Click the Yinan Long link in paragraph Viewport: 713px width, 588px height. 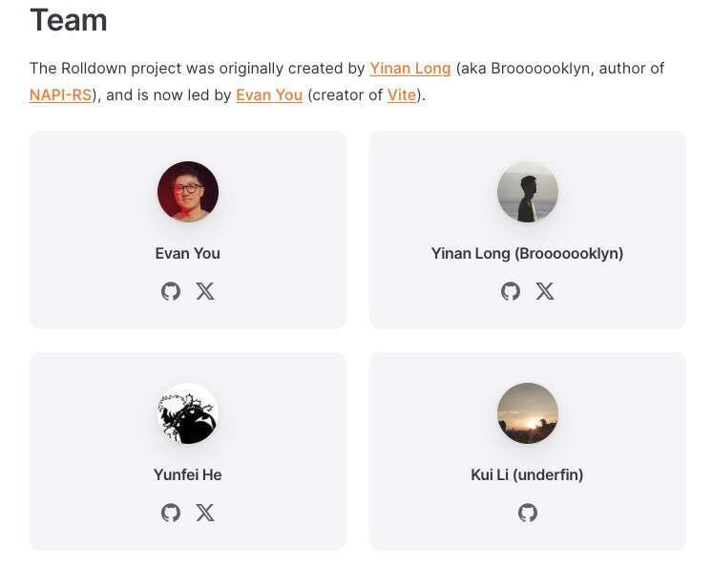410,69
